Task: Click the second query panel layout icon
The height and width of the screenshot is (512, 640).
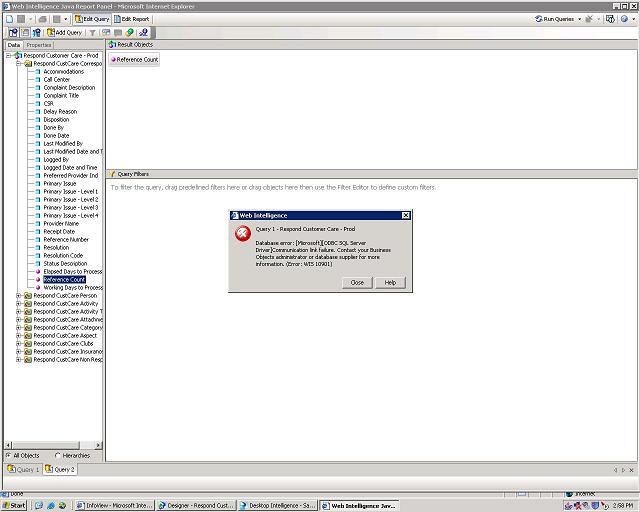Action: 25,33
